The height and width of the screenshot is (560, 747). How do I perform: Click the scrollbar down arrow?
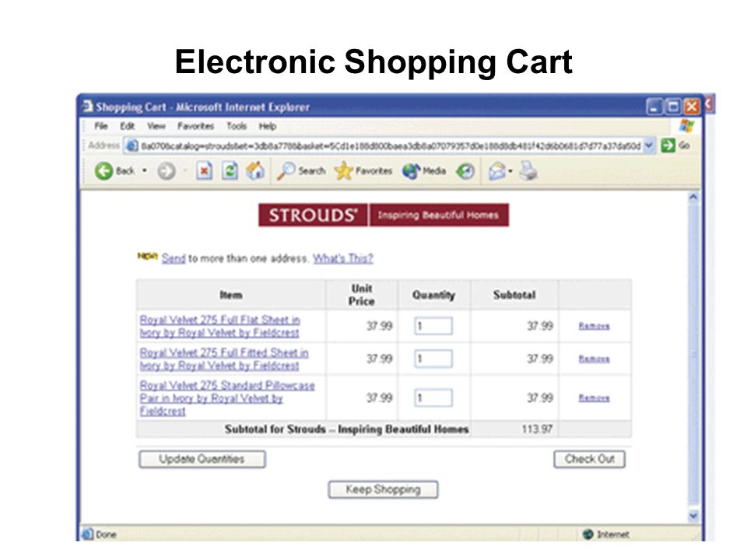tap(693, 516)
